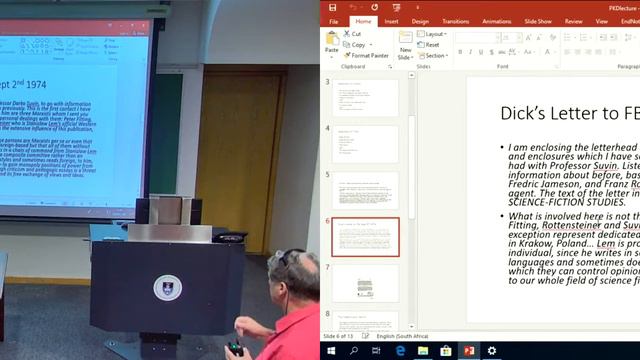Open the View tab
Screen dimensions: 640x360
tap(601, 21)
